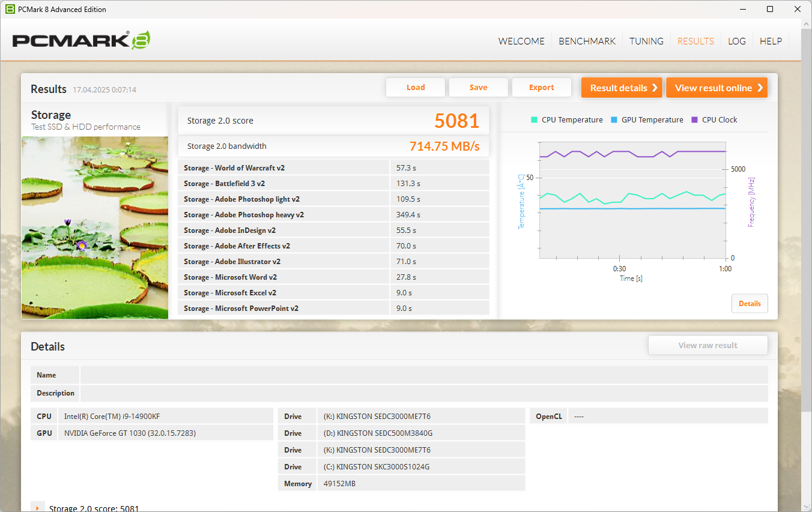Export the benchmark result
The width and height of the screenshot is (812, 512).
pos(542,88)
